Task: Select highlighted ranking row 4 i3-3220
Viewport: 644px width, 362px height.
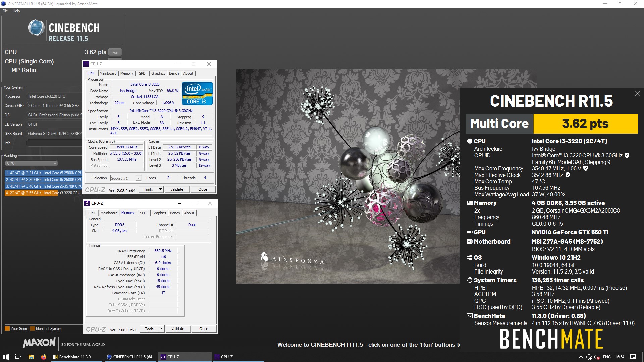Action: click(x=43, y=193)
